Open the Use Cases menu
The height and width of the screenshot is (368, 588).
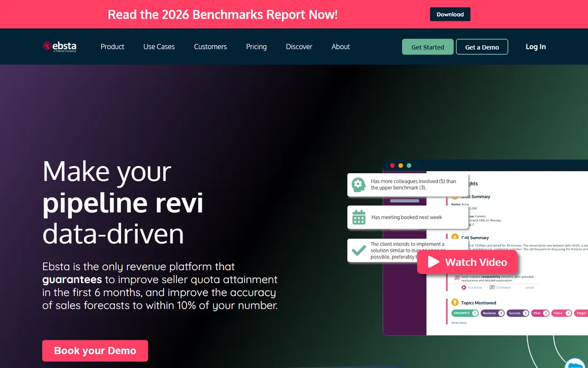tap(159, 47)
